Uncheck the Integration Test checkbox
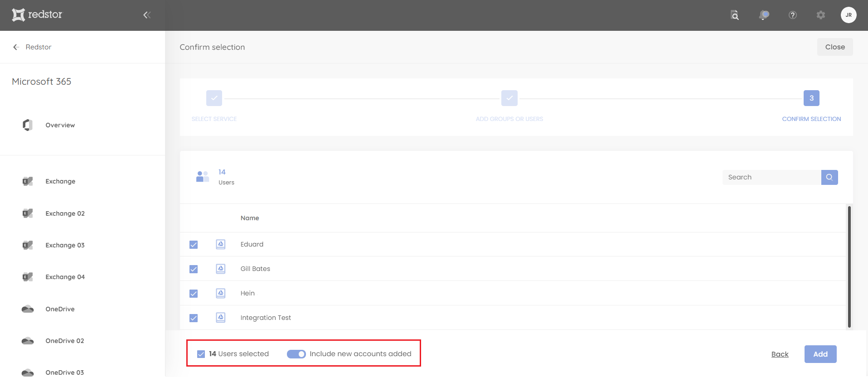Image resolution: width=868 pixels, height=382 pixels. [194, 318]
